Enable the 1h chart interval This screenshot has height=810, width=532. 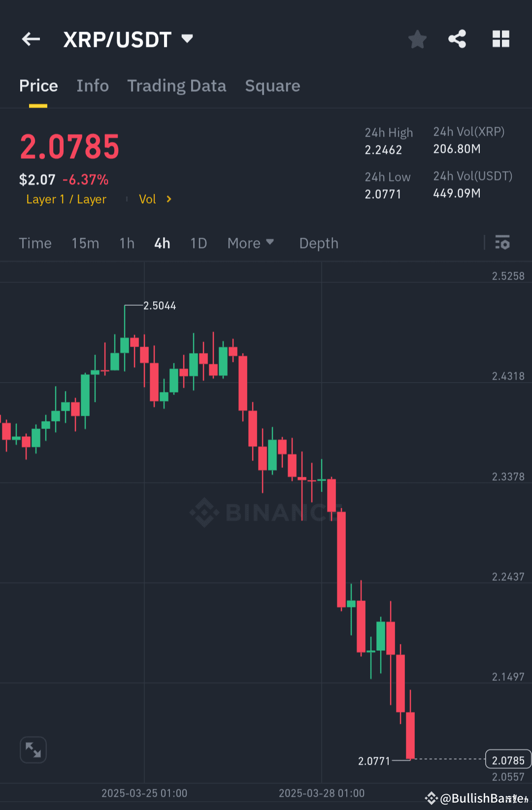(x=126, y=243)
